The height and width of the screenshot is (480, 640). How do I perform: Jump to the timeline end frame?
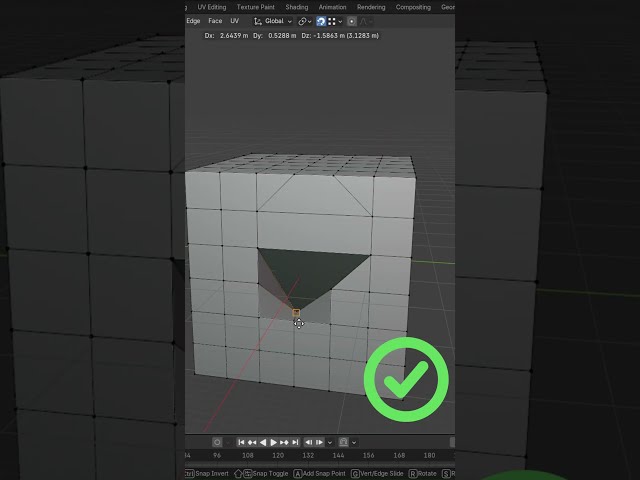(295, 442)
